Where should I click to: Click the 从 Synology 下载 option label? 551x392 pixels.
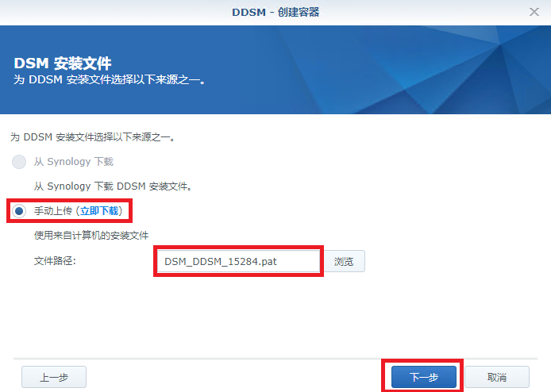tap(74, 162)
